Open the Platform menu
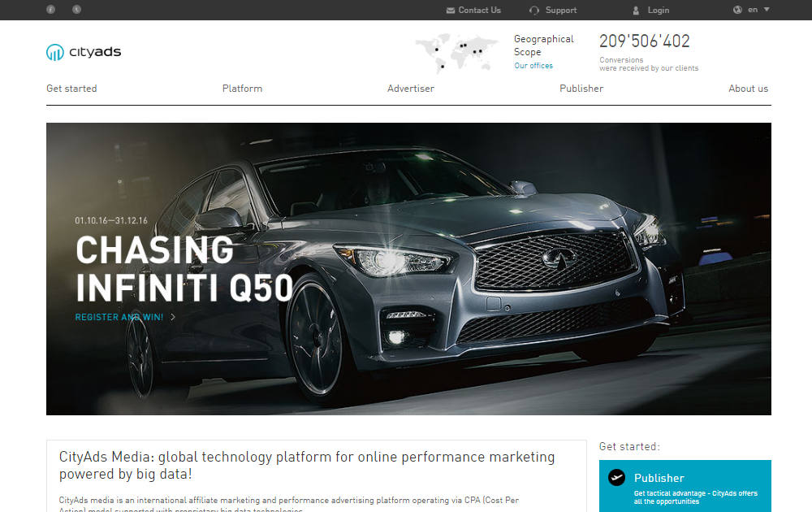This screenshot has height=512, width=812. click(x=242, y=89)
